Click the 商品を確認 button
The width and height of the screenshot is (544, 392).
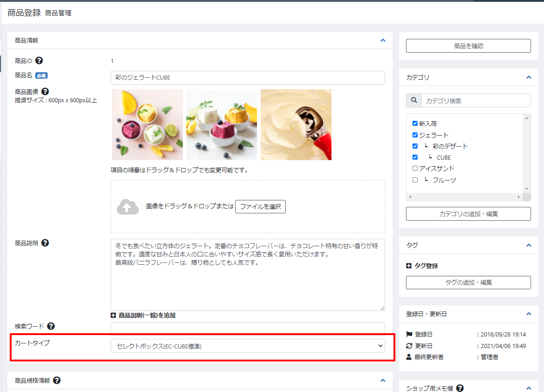(469, 46)
